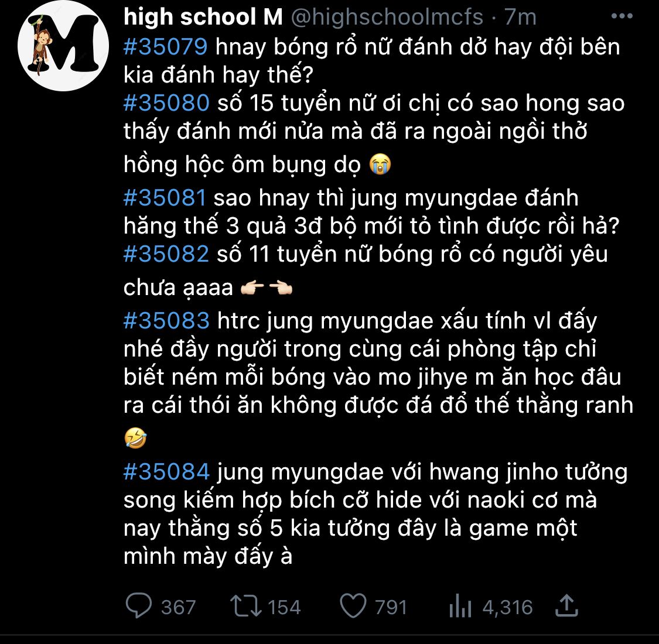Click the 791 likes count
The height and width of the screenshot is (644, 659).
click(x=391, y=607)
